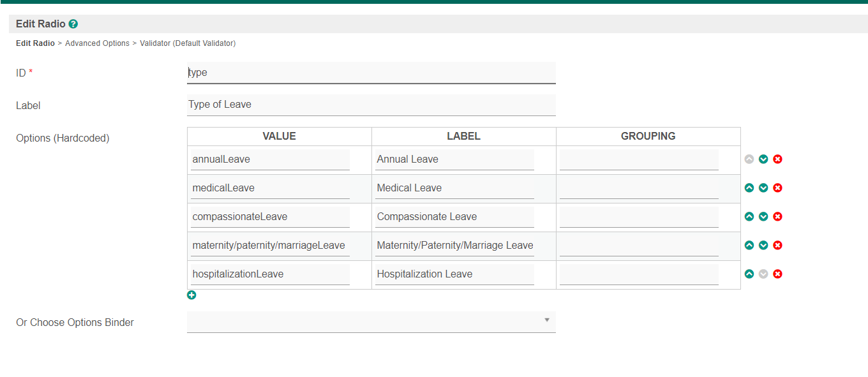Click the Label field containing Type of Leave
The height and width of the screenshot is (377, 868).
pos(371,105)
